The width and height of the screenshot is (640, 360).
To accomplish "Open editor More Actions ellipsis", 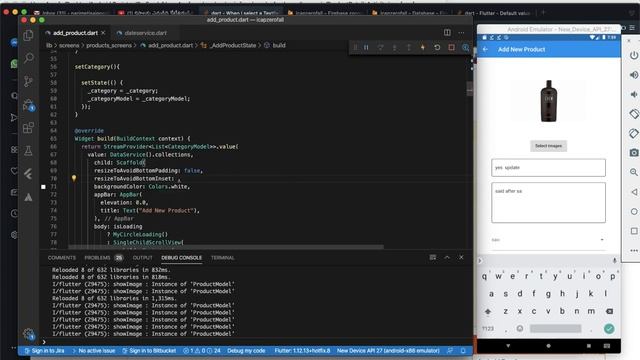I will (x=461, y=32).
